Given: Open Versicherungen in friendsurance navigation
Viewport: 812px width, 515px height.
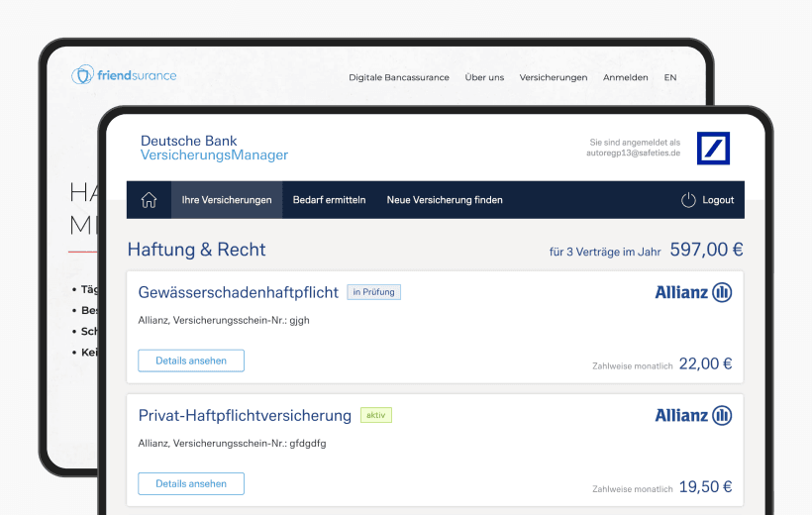Looking at the screenshot, I should point(554,77).
